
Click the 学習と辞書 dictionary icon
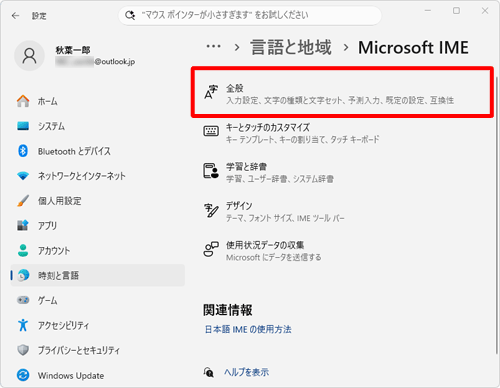(211, 171)
